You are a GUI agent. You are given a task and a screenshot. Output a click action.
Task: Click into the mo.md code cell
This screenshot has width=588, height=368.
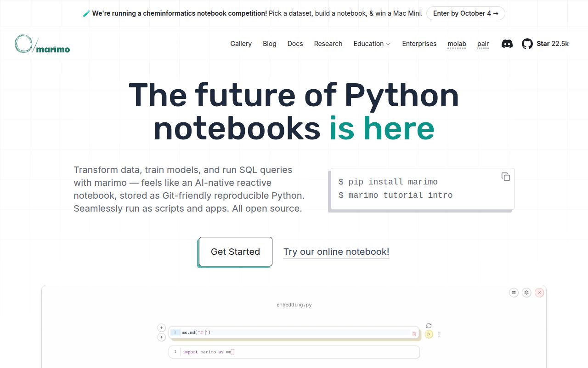pyautogui.click(x=294, y=333)
